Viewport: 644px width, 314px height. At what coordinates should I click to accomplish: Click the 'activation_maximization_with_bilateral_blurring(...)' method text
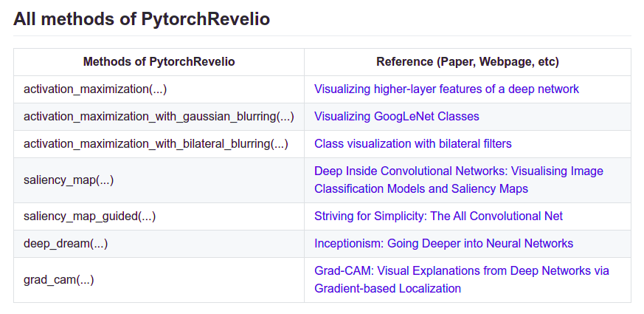pyautogui.click(x=156, y=143)
